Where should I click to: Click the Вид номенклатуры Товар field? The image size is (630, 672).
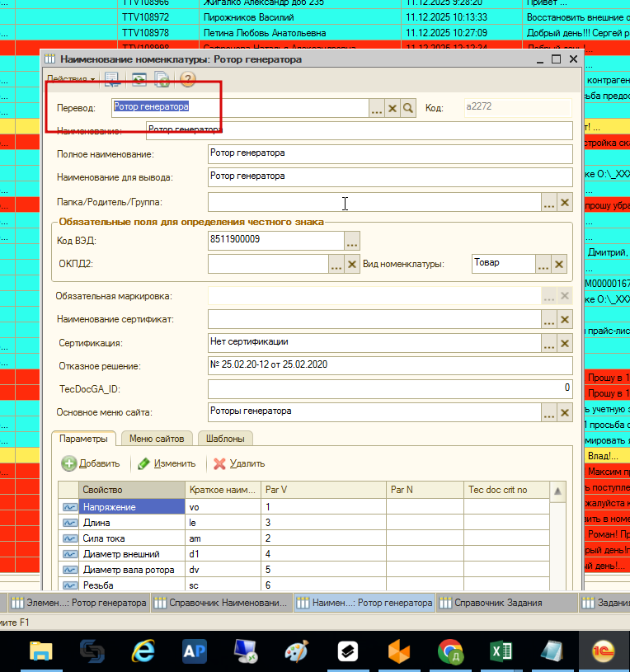[504, 264]
